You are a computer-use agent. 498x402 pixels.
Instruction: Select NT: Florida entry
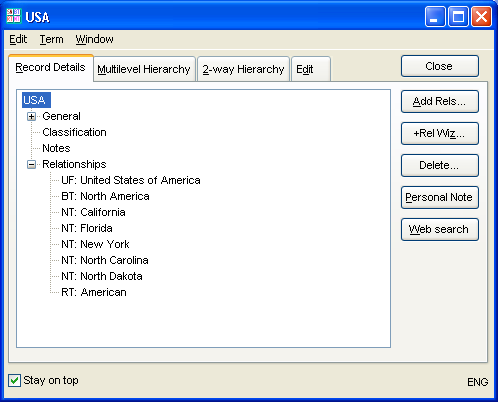[87, 228]
